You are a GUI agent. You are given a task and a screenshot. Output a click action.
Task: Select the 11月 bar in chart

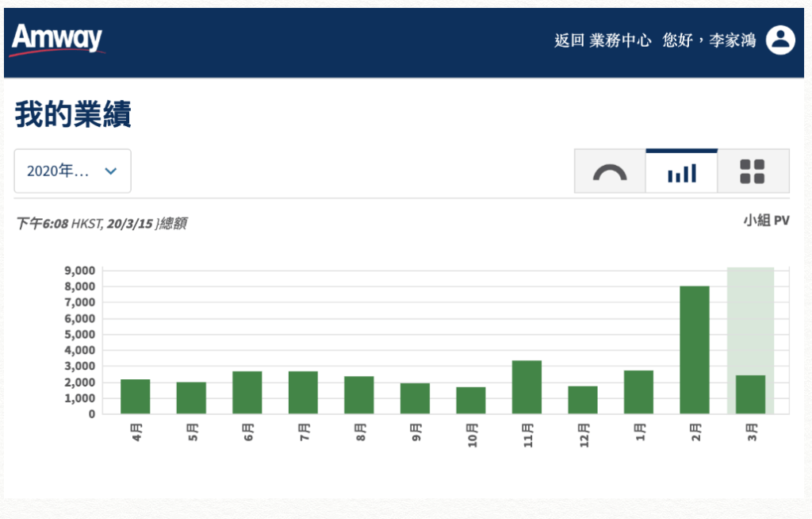(x=527, y=387)
